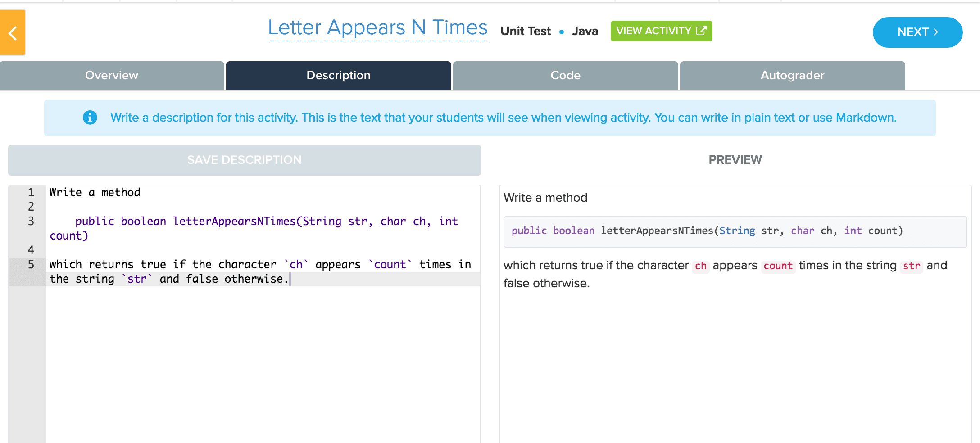This screenshot has height=443, width=980.
Task: Select the Description tab
Action: point(338,76)
